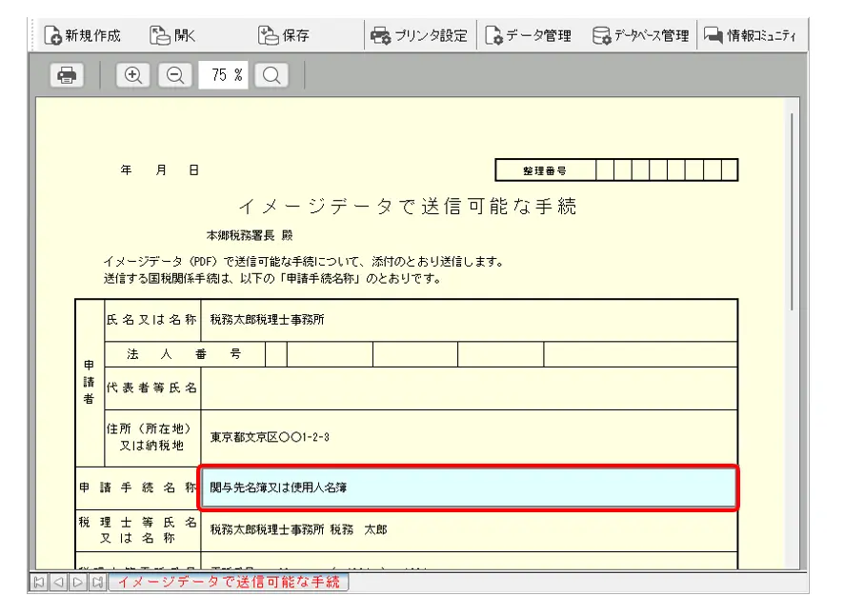844x616 pixels.
Task: Jump to the last sheet arrow
Action: pyautogui.click(x=96, y=582)
